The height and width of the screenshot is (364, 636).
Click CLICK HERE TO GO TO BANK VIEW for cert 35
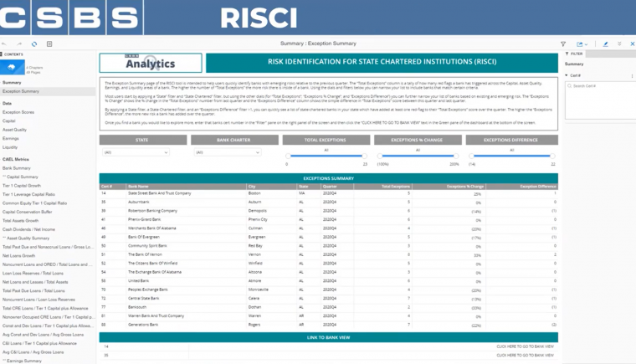525,356
